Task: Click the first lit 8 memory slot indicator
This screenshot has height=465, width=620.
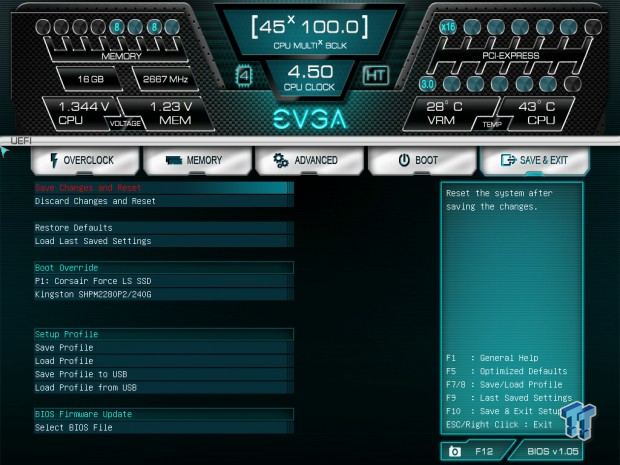Action: pos(117,27)
